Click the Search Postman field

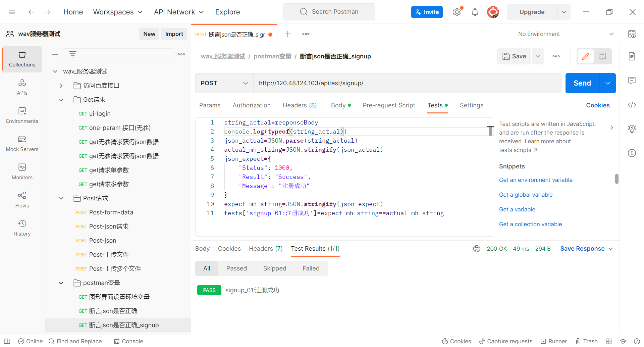pos(329,12)
